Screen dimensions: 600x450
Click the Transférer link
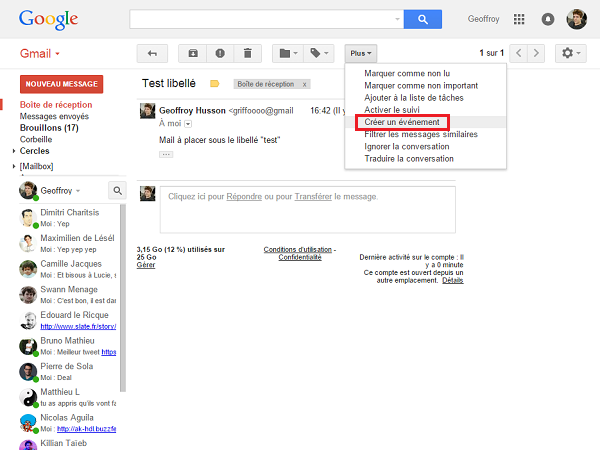click(x=313, y=196)
